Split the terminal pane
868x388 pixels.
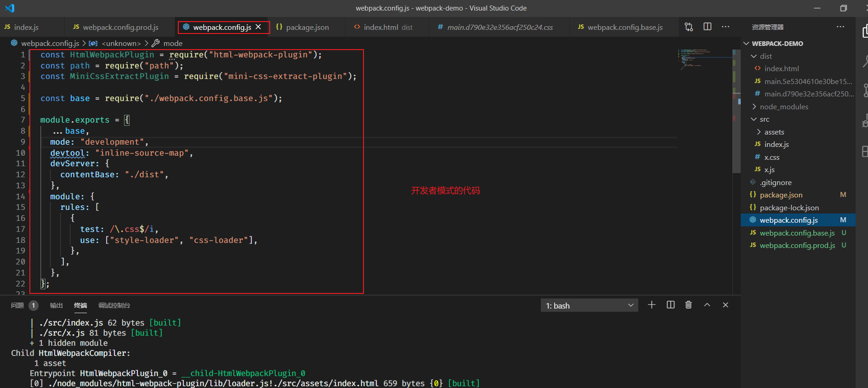tap(670, 305)
